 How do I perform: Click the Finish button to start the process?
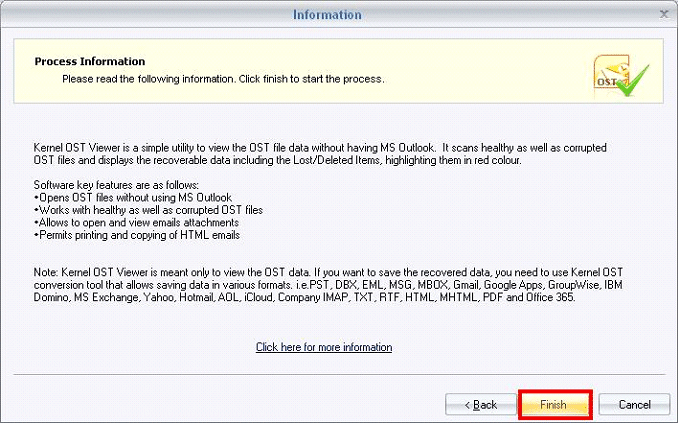tap(555, 404)
